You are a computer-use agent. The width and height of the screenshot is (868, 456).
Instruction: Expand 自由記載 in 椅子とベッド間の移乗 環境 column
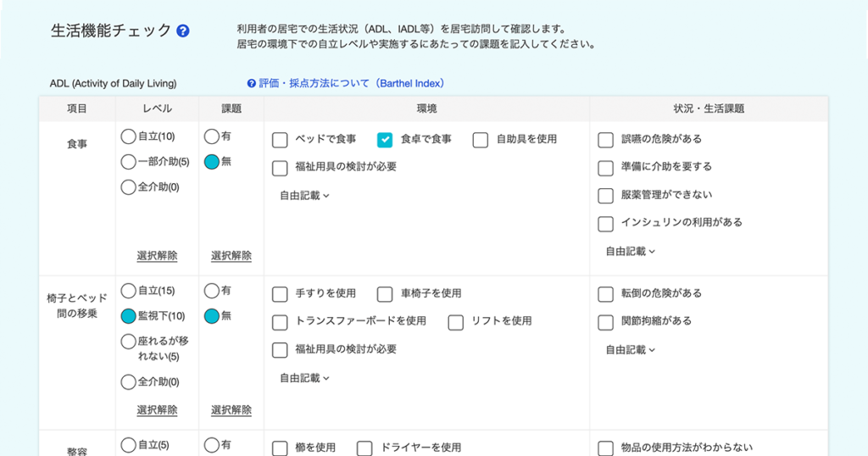coord(304,378)
